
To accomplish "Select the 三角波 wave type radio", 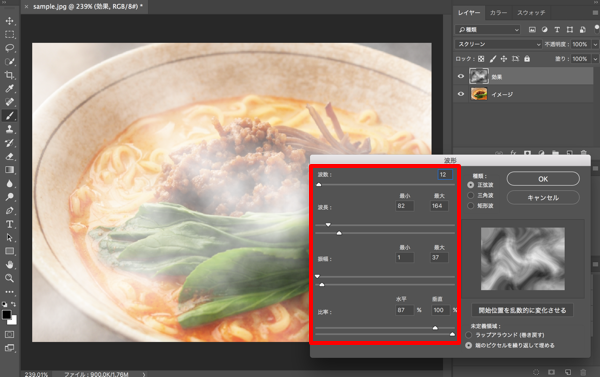I will click(x=471, y=195).
